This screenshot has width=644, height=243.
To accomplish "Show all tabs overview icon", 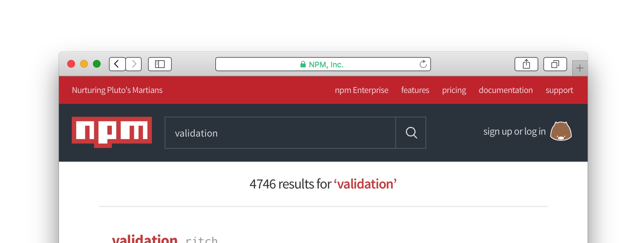I will (555, 64).
